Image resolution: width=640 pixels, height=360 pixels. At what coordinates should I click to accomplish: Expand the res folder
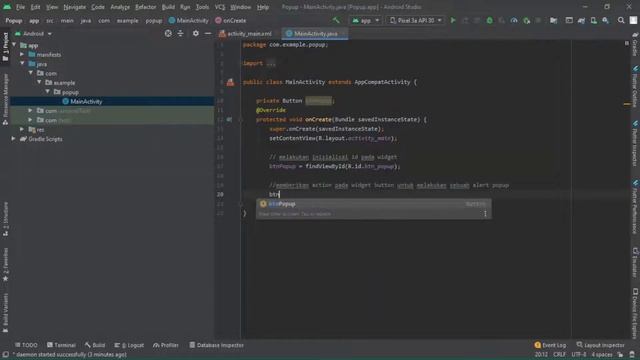coord(22,129)
